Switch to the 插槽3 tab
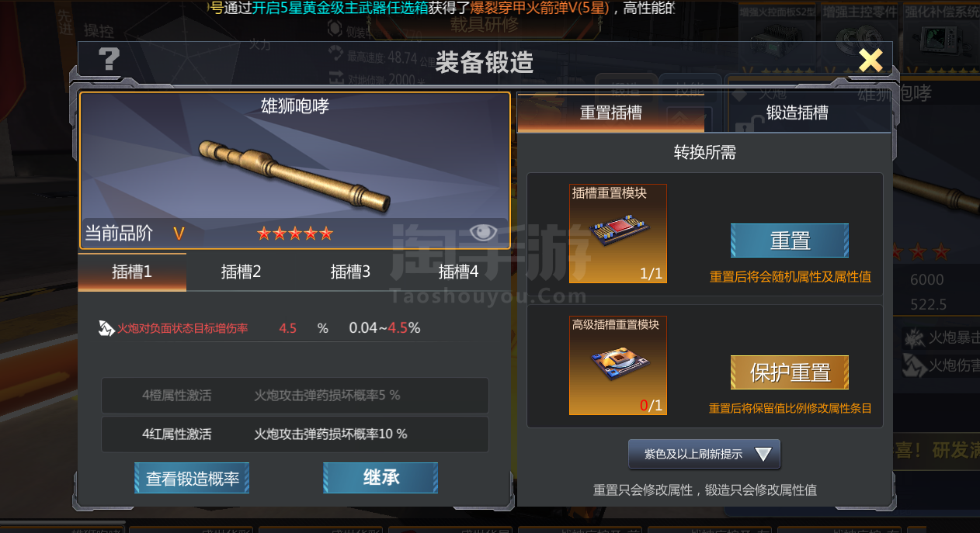Screen dimensions: 980x533 pos(350,272)
